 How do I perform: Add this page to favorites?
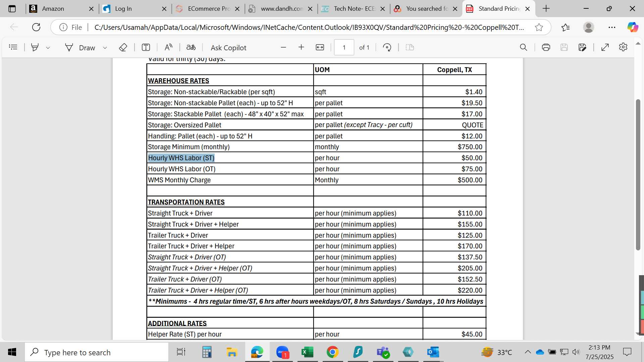[539, 27]
